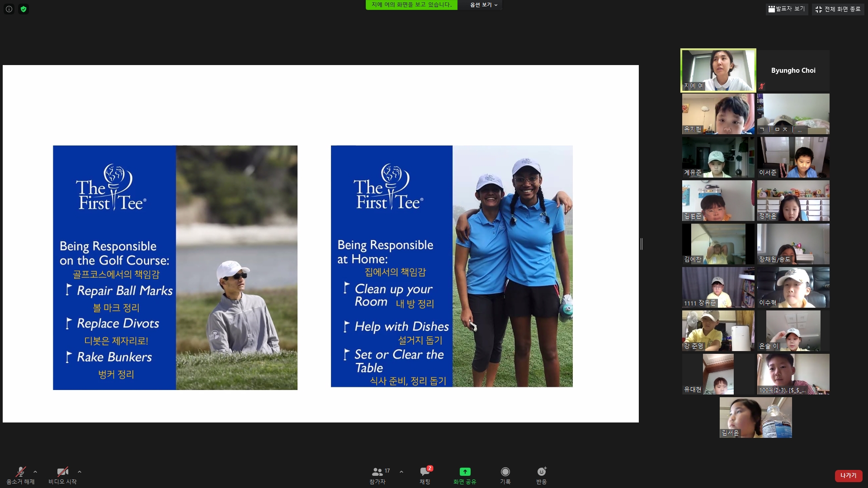
Task: Open the chat with 2 unread messages
Action: [425, 472]
